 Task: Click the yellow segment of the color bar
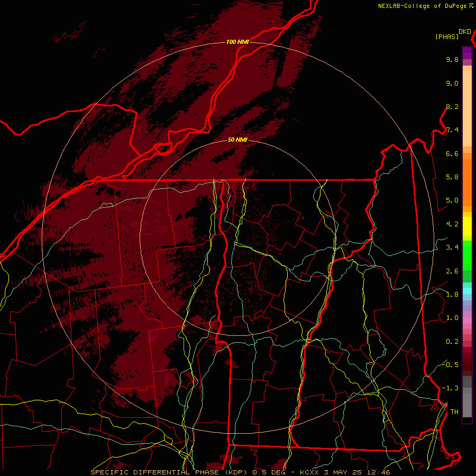(467, 226)
